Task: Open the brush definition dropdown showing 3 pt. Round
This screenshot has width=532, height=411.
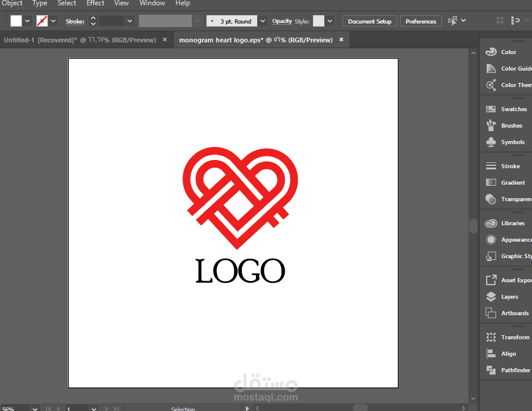Action: click(x=262, y=20)
